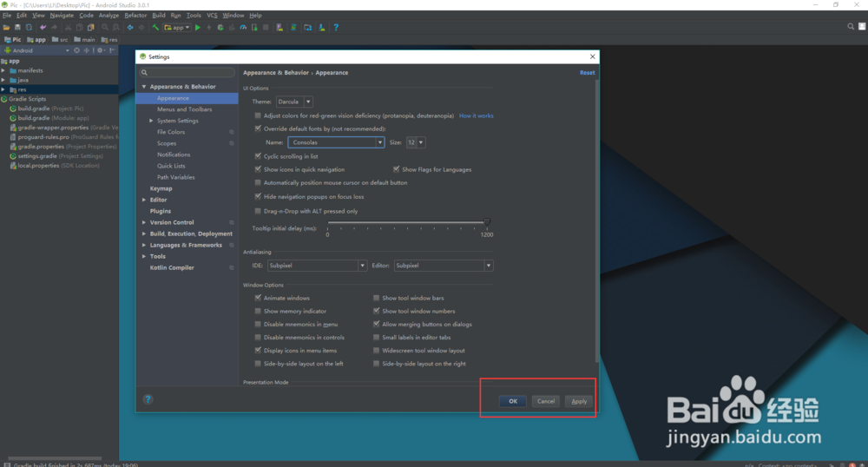Click the project panel settings gear icon
This screenshot has height=467, width=868.
tap(101, 50)
